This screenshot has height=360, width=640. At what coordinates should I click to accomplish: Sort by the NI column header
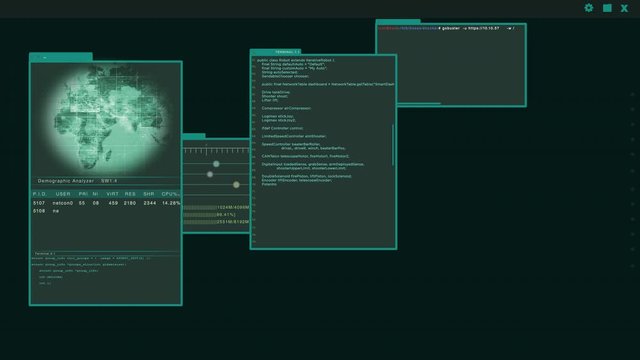(x=96, y=194)
